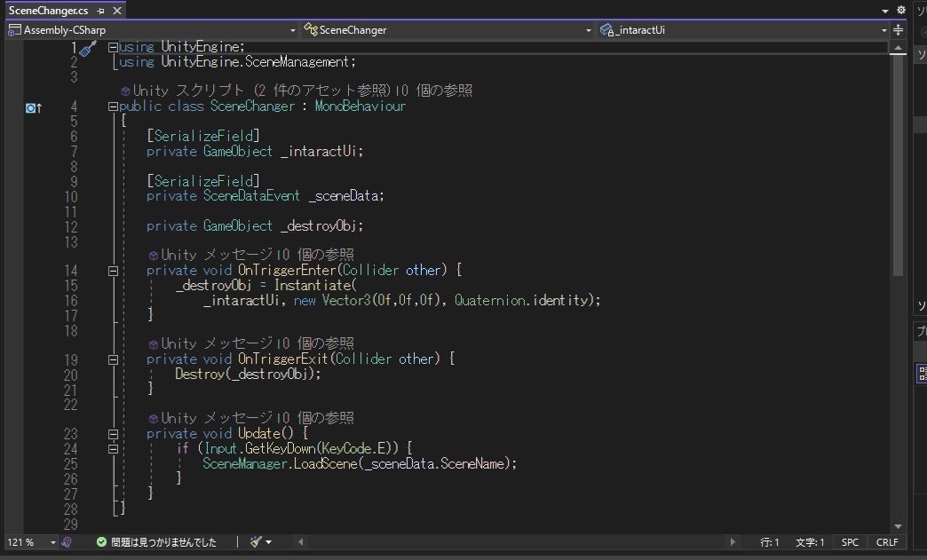Collapse the SceneChanger class block
The height and width of the screenshot is (560, 927).
point(113,106)
